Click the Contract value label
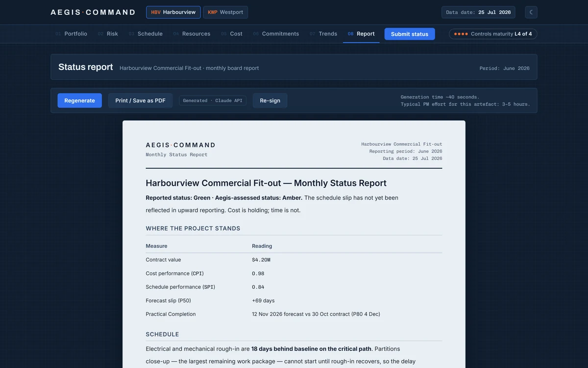 tap(163, 260)
